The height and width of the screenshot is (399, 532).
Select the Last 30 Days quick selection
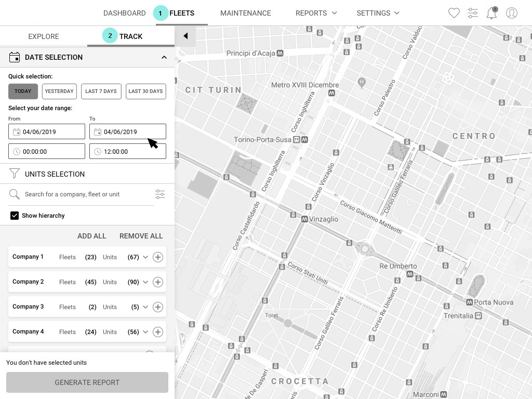pyautogui.click(x=146, y=91)
